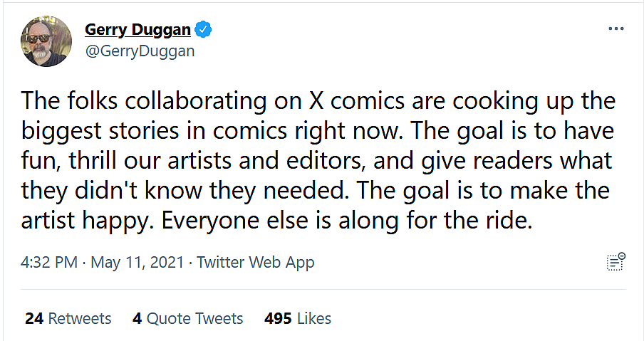Open the Gerry Duggan display name link

[138, 30]
